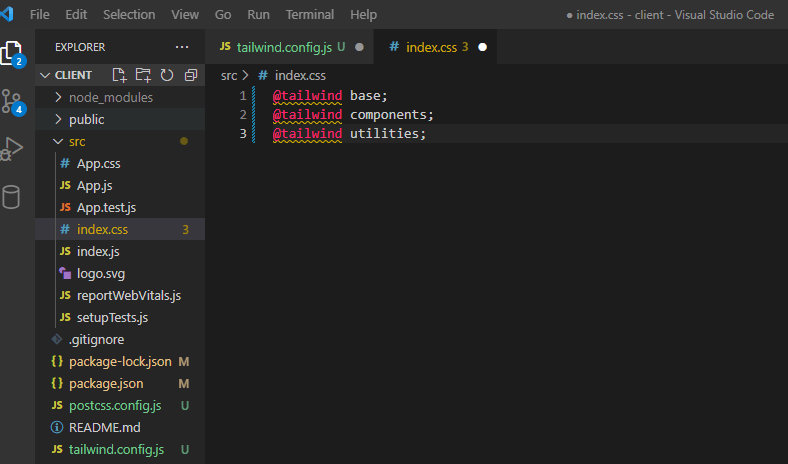
Task: Open index.js in the file tree
Action: pos(120,251)
